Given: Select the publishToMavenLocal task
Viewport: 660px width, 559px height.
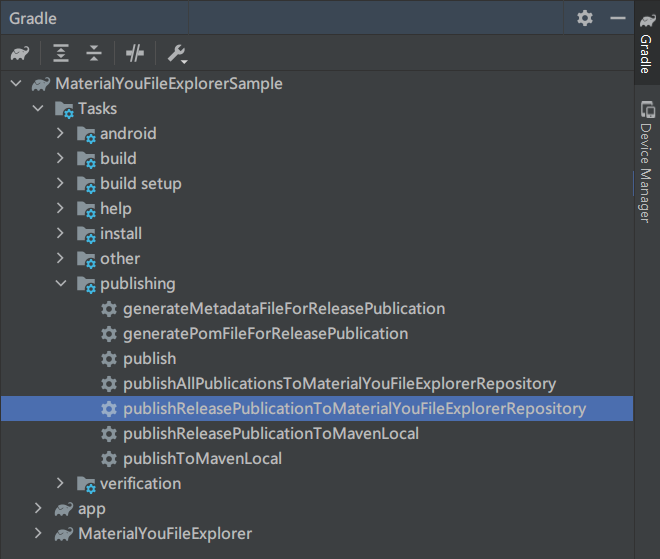Looking at the screenshot, I should point(202,459).
